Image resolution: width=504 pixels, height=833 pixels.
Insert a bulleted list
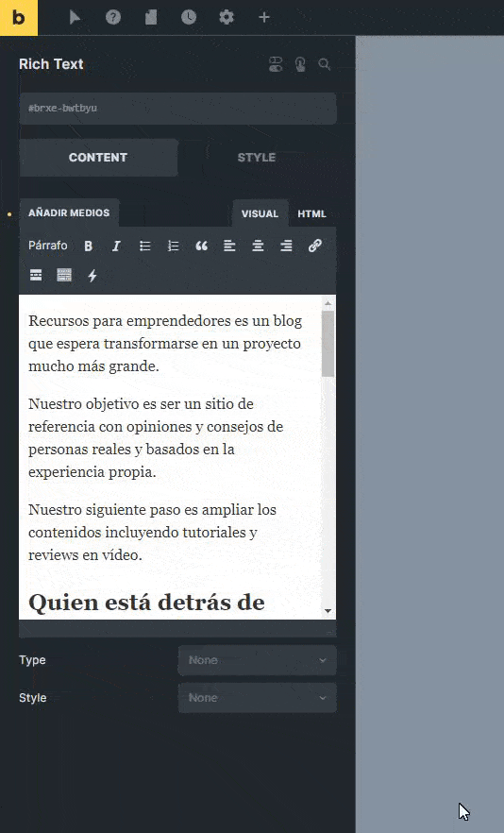(145, 246)
